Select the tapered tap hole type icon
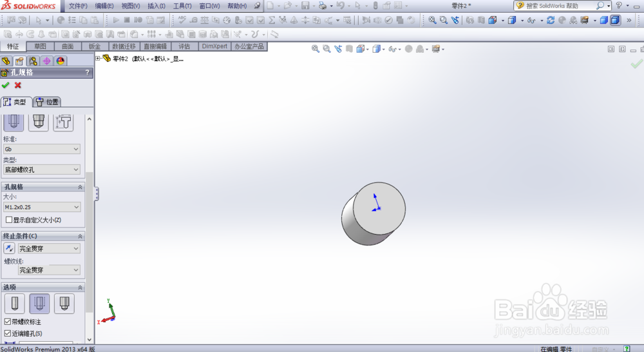The image size is (644, 352). (x=39, y=122)
